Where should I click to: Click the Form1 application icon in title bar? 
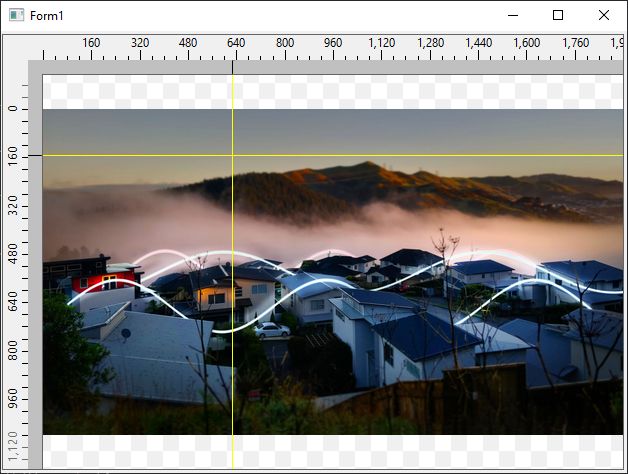pyautogui.click(x=16, y=15)
